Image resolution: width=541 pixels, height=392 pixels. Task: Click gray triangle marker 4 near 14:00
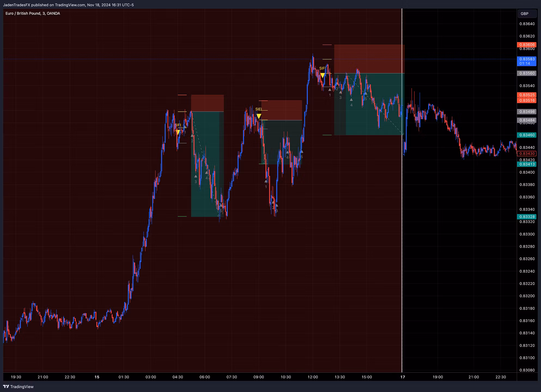click(351, 100)
